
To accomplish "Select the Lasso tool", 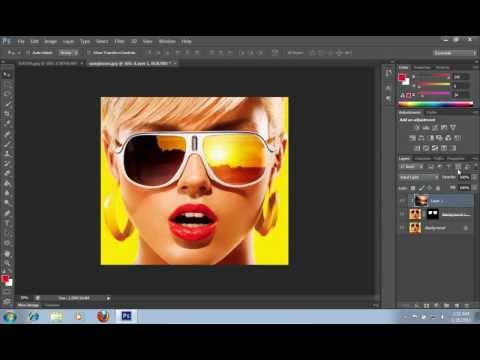I will (x=7, y=94).
